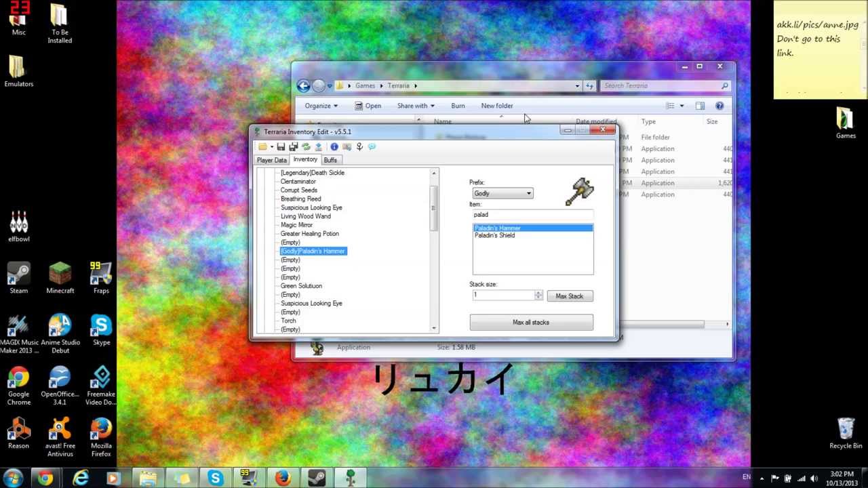Click the blue upload arrow toolbar icon
This screenshot has width=868, height=488.
tap(318, 146)
